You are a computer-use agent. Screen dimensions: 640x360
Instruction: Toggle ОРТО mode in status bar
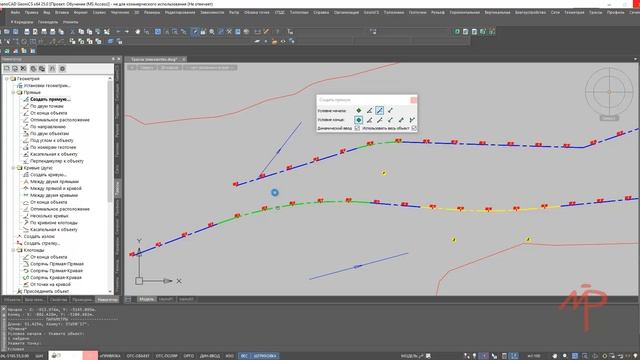click(189, 356)
